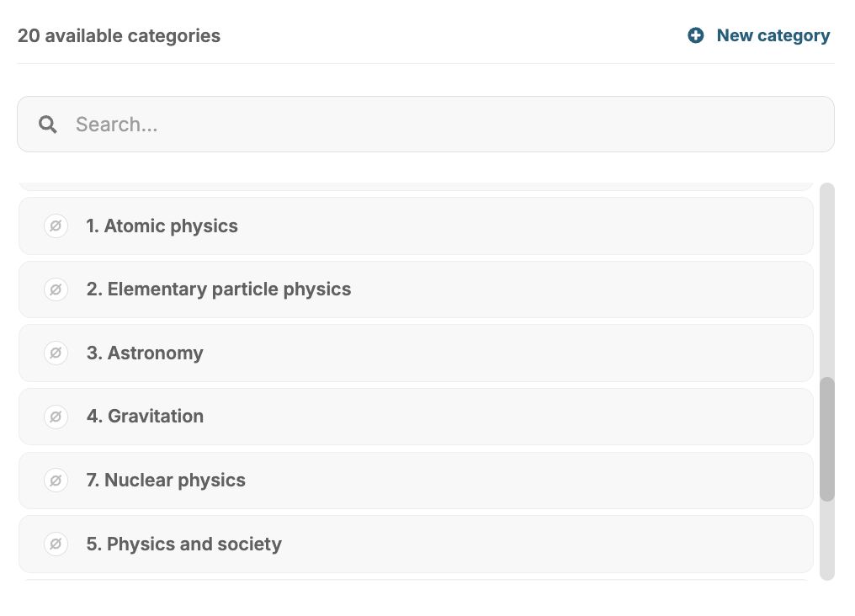Click the icon beside Atomic physics
The width and height of the screenshot is (855, 616).
tap(56, 226)
